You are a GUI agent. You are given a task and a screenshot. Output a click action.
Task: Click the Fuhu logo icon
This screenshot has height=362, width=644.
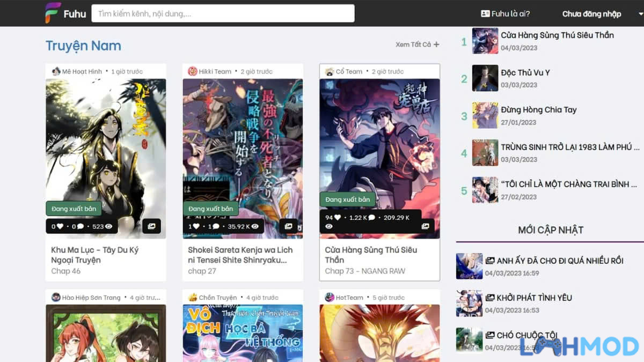point(53,13)
